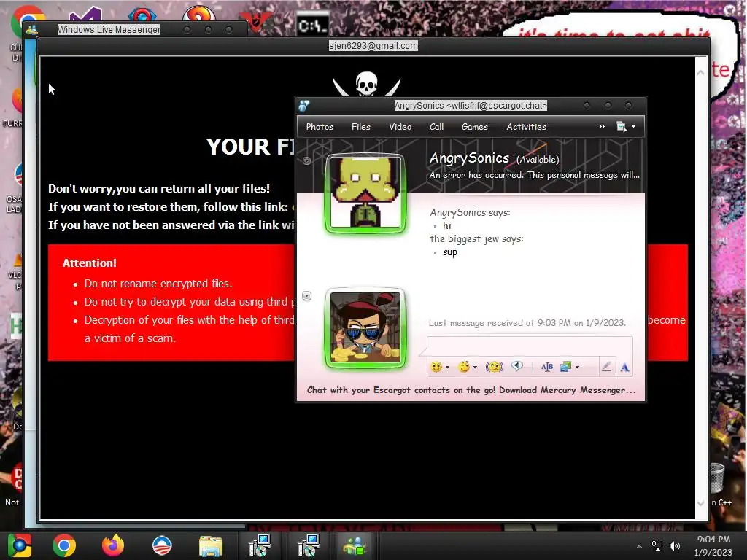Select the wink icon
This screenshot has width=747, height=560.
463,367
